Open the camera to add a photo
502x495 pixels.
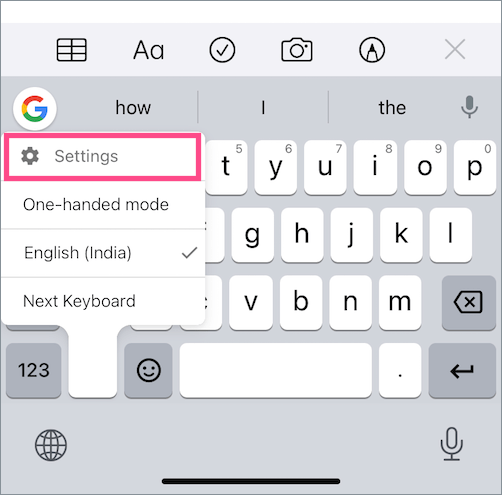[297, 50]
